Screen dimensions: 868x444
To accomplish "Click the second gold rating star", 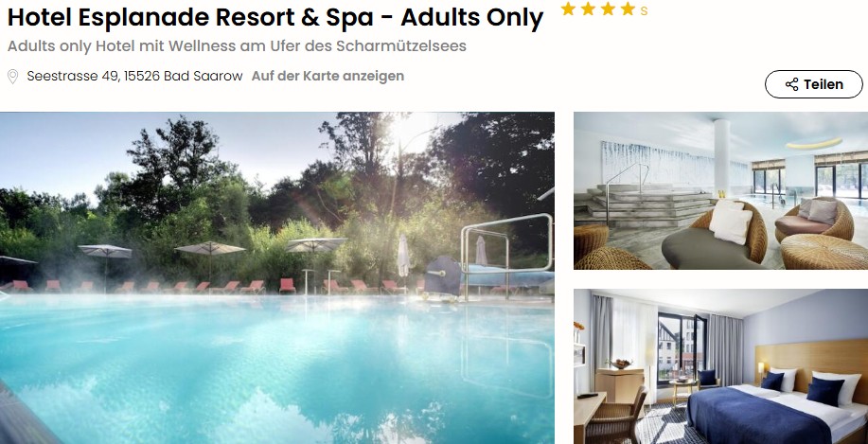I will pos(588,9).
